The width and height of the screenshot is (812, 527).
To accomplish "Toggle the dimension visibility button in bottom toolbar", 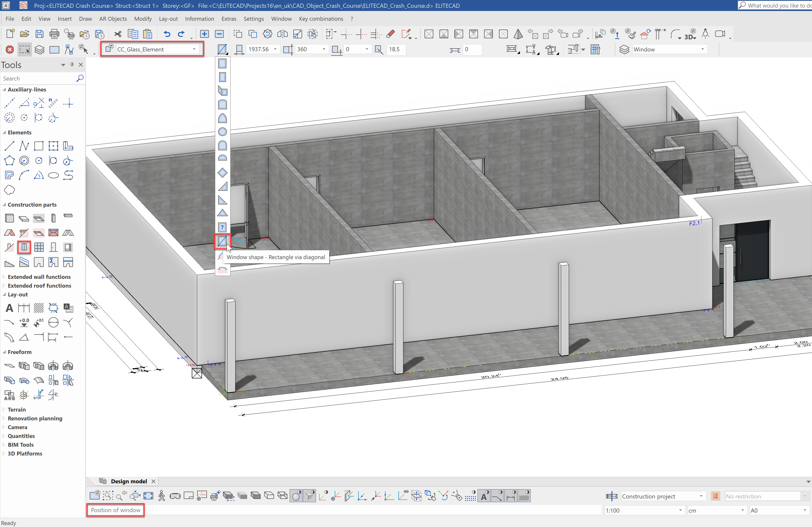I will pos(511,496).
